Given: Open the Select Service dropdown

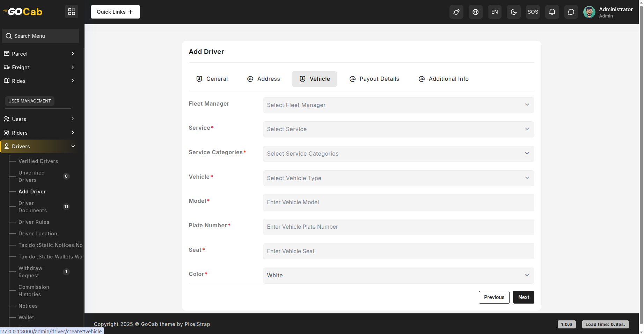Looking at the screenshot, I should 398,129.
